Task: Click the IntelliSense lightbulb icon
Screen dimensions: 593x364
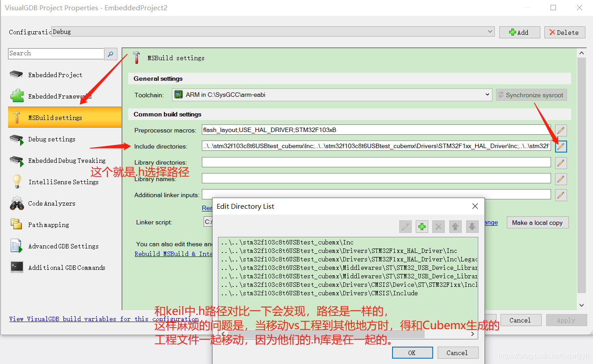Action: 17,182
